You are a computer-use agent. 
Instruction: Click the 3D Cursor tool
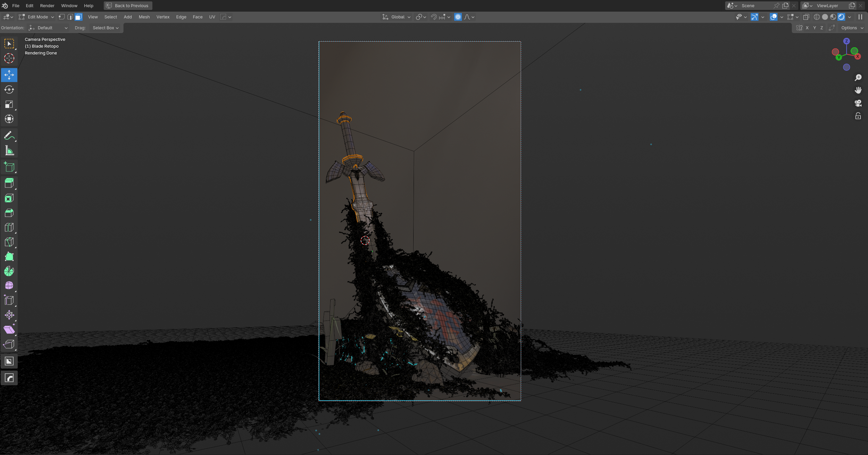pyautogui.click(x=9, y=58)
